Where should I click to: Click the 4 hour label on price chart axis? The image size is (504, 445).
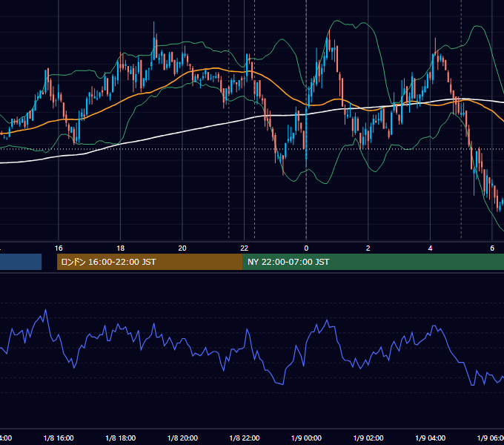(430, 248)
